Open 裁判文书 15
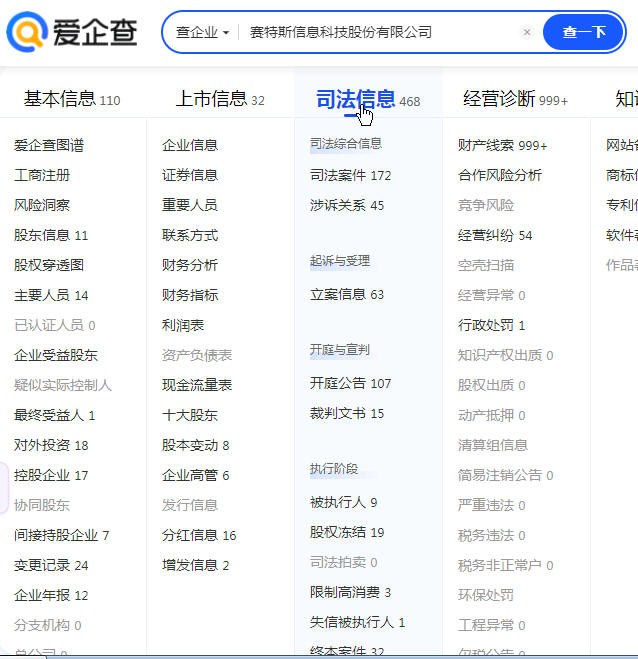638x659 pixels. 347,414
